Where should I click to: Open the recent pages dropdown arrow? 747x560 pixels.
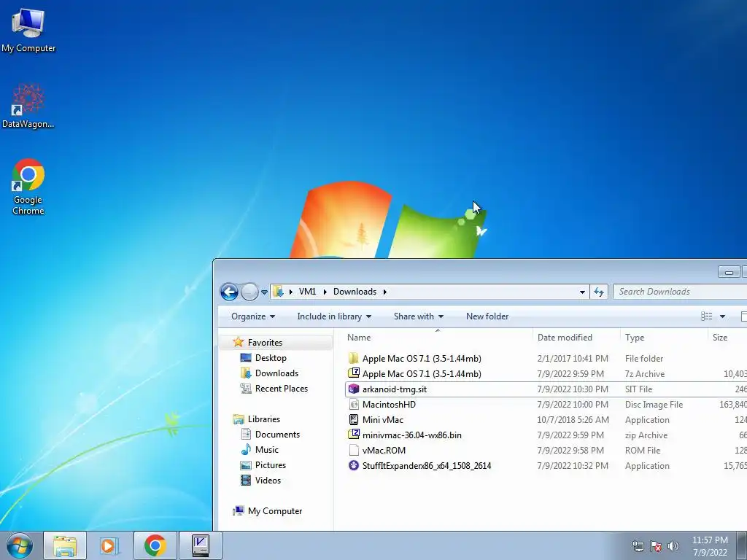264,292
